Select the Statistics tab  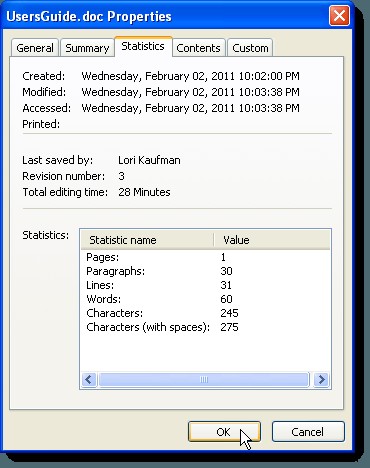pos(143,46)
